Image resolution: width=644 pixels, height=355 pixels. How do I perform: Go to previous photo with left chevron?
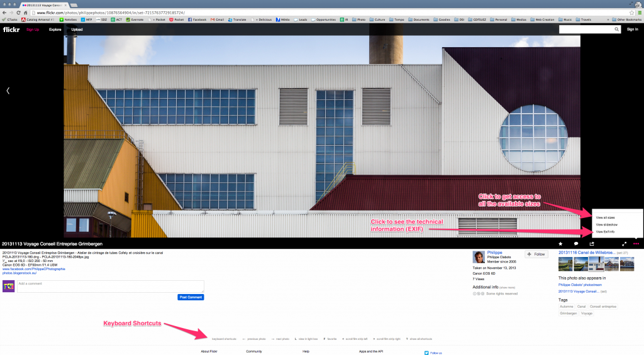[8, 90]
